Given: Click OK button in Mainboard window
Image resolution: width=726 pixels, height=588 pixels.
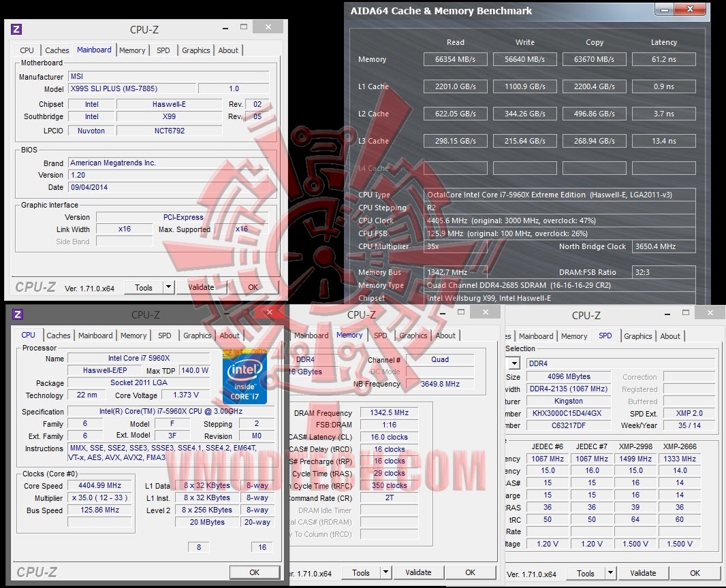Looking at the screenshot, I should click(253, 287).
